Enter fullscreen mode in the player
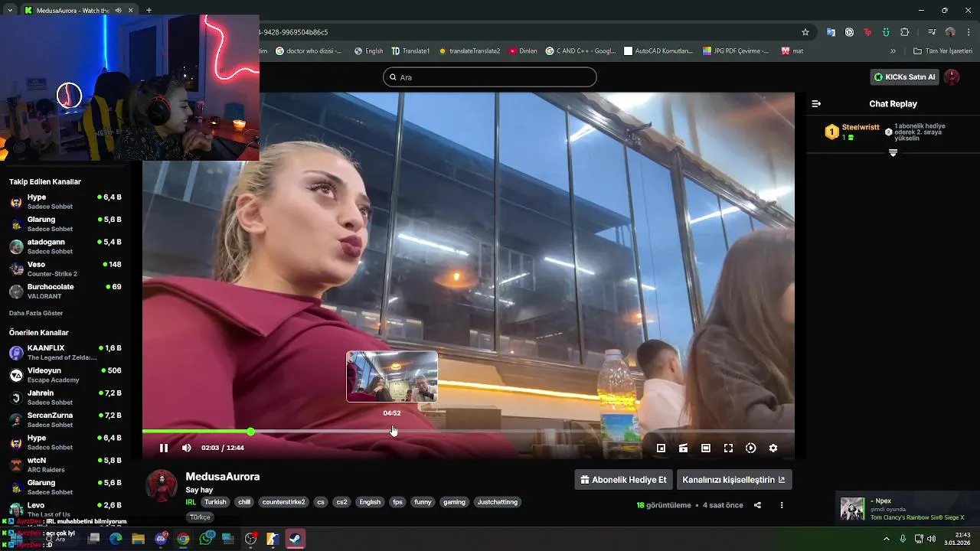 pos(728,448)
